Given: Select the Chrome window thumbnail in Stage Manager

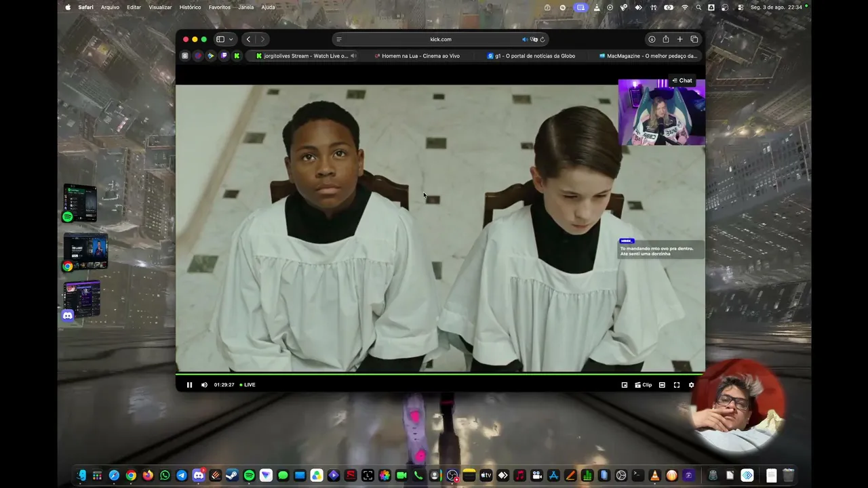Looking at the screenshot, I should click(x=85, y=252).
